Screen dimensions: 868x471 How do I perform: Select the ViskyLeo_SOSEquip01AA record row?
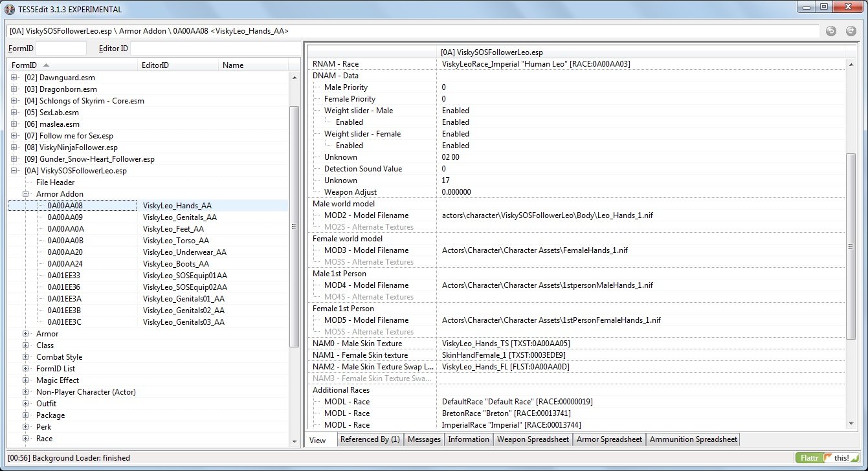click(148, 276)
